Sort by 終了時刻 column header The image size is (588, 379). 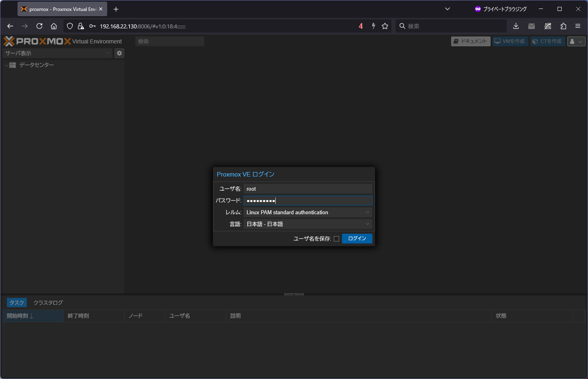click(94, 316)
